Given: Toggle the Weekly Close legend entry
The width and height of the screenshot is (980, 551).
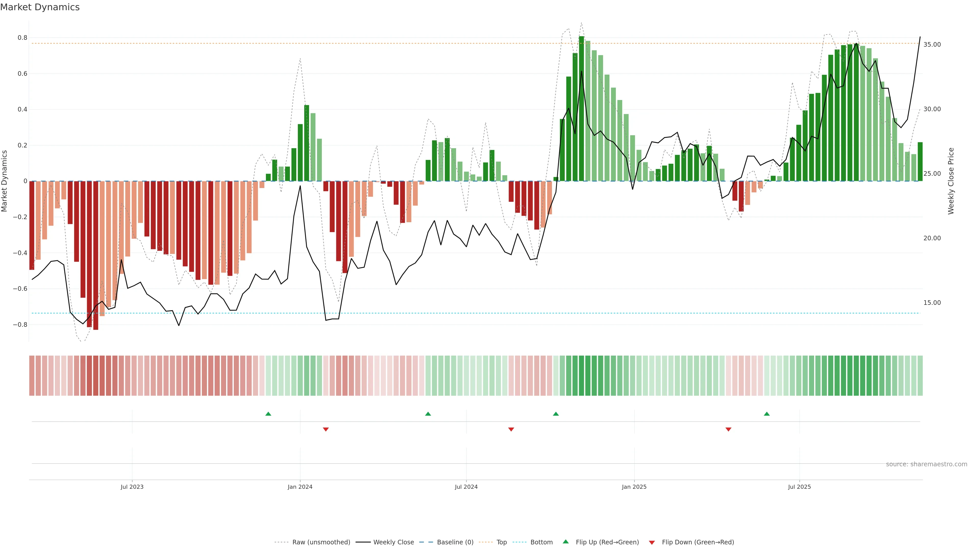Looking at the screenshot, I should (x=393, y=542).
